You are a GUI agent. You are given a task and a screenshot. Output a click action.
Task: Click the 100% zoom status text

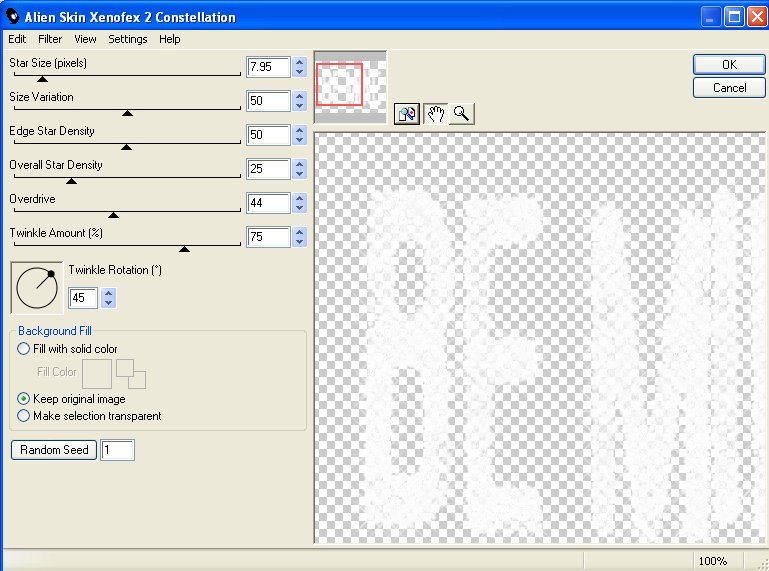(712, 561)
